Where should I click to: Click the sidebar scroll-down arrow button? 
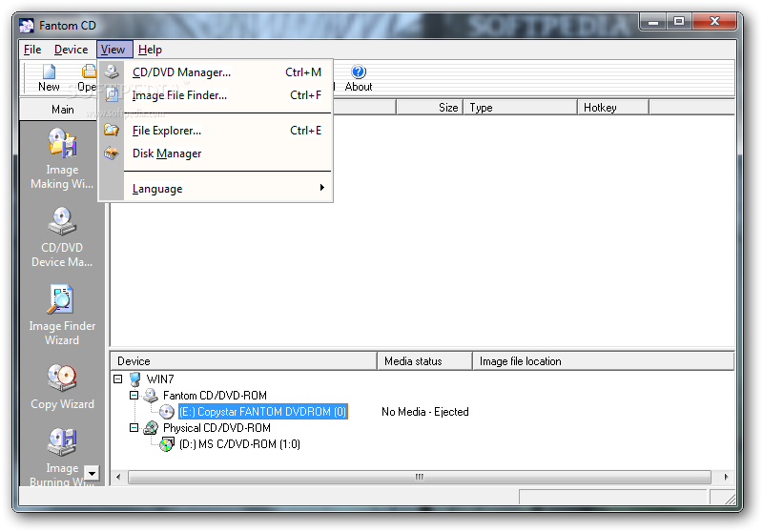(92, 473)
